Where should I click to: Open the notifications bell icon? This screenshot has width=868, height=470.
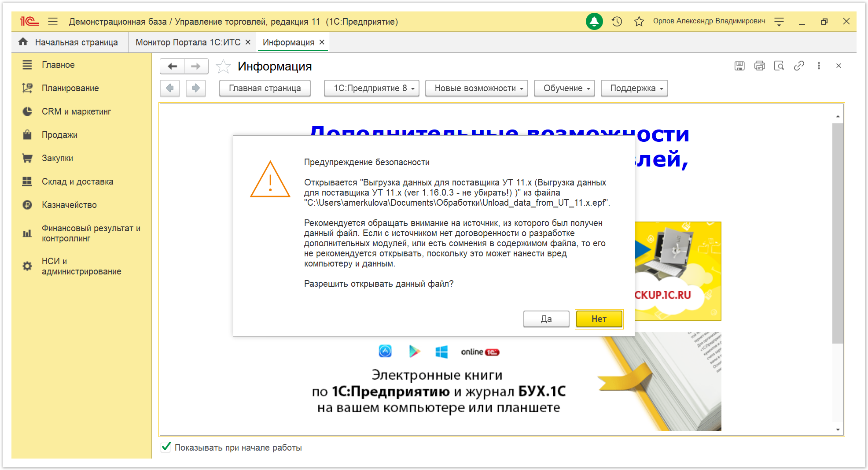point(594,21)
